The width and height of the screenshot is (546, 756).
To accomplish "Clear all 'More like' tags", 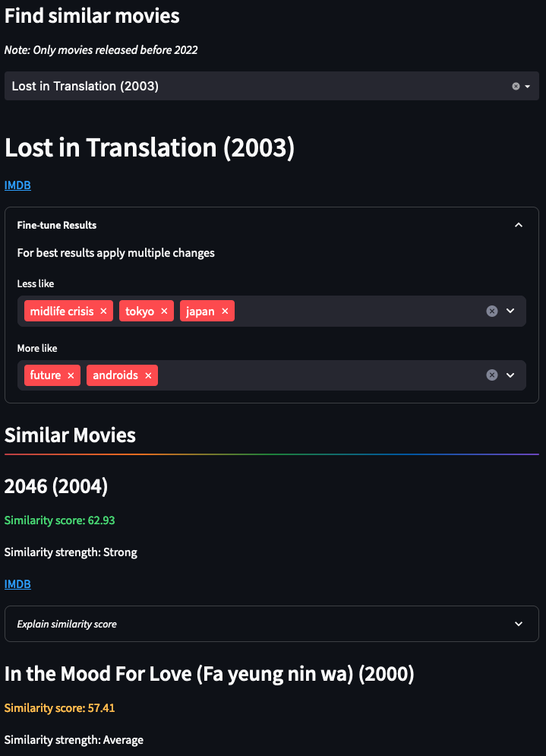I will 491,375.
